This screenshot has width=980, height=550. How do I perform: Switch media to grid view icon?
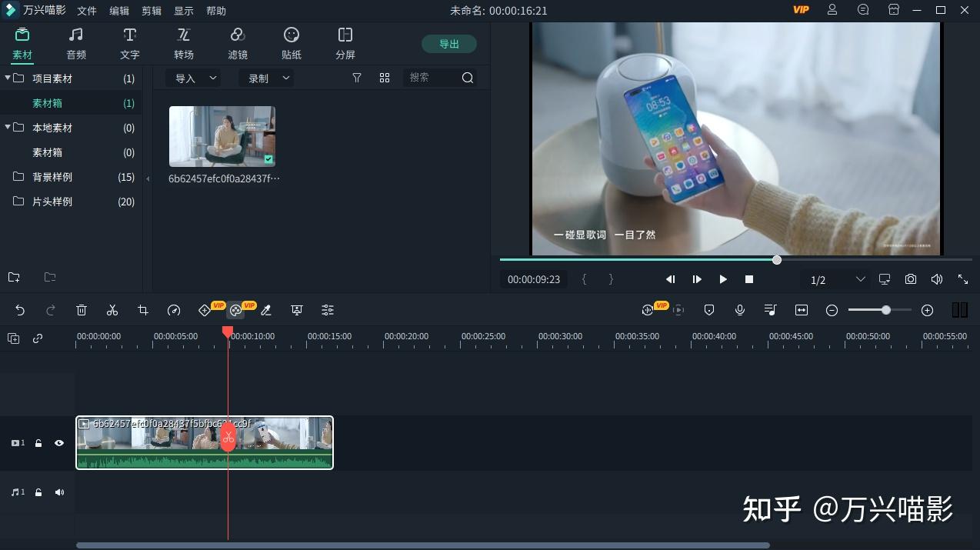click(385, 78)
